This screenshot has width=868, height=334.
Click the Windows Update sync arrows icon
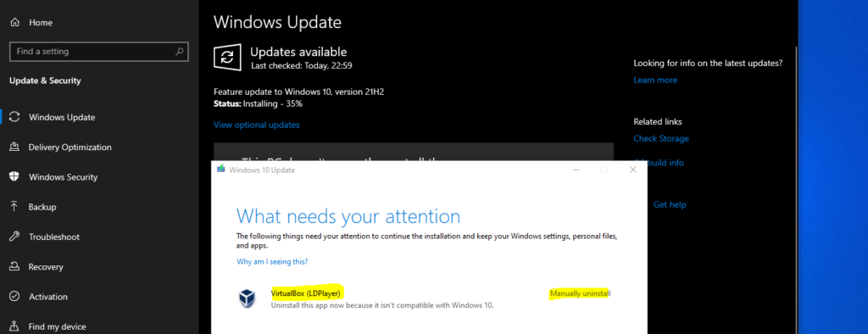15,118
